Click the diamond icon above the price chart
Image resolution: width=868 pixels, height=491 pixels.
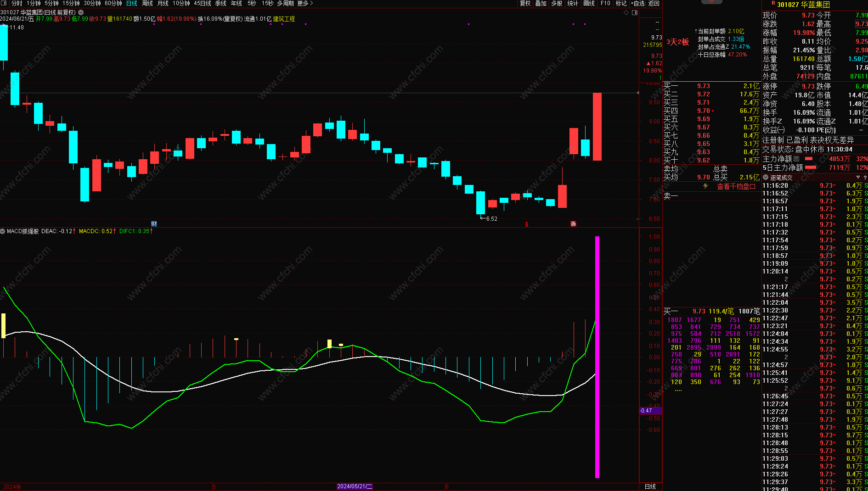pyautogui.click(x=626, y=13)
